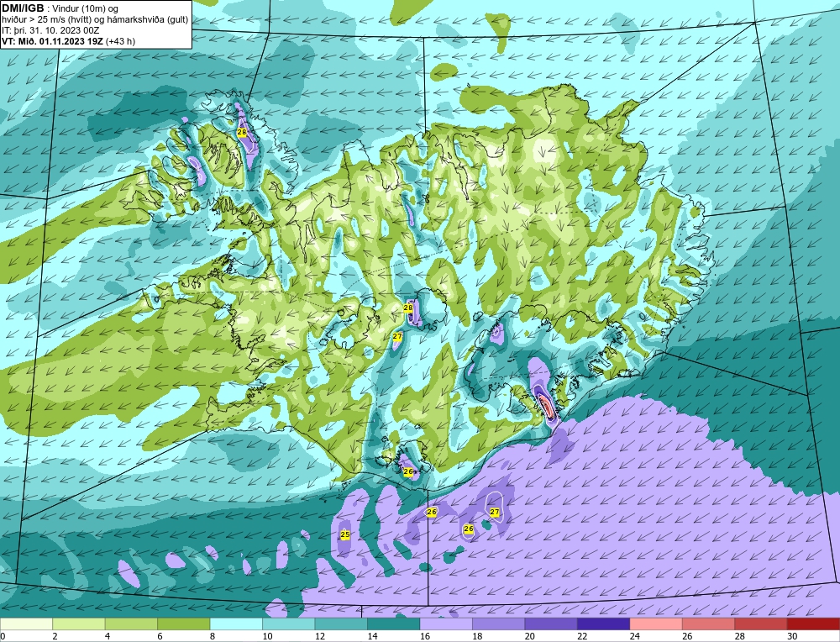Screen dimensions: 840x642
Task: Click the 27 gust label below central 28
Action: tap(397, 336)
